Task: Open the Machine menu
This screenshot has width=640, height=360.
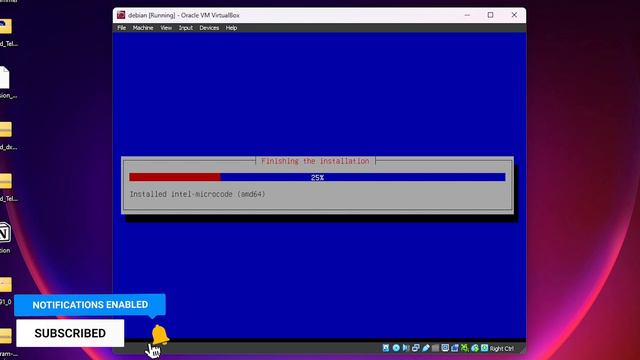Action: coord(143,28)
